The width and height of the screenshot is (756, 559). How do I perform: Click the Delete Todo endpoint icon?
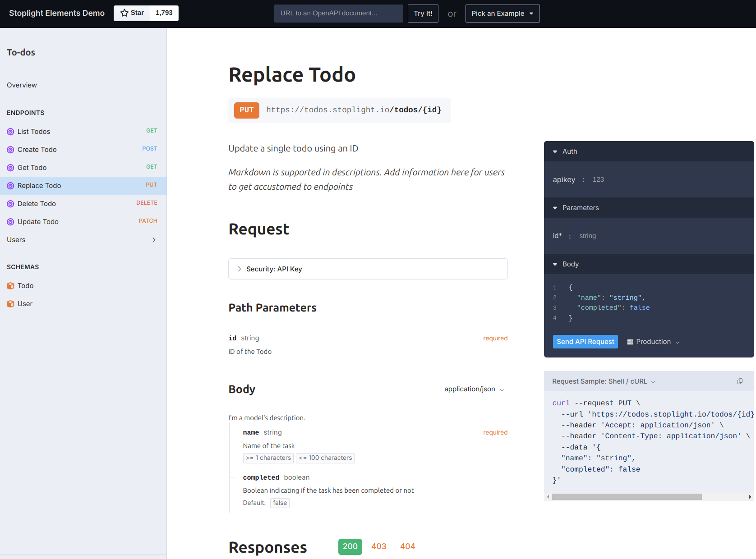tap(10, 204)
